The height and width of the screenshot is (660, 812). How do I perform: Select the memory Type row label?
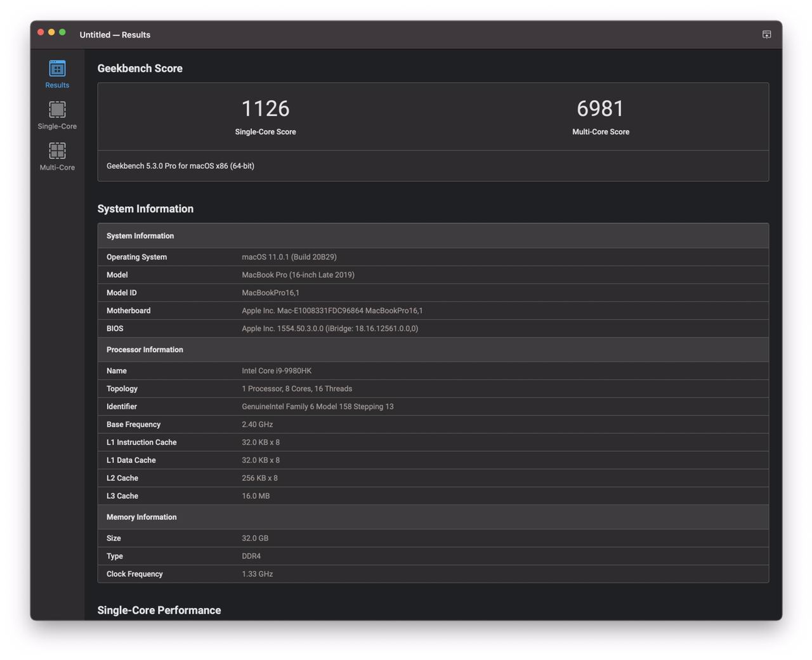click(x=115, y=556)
